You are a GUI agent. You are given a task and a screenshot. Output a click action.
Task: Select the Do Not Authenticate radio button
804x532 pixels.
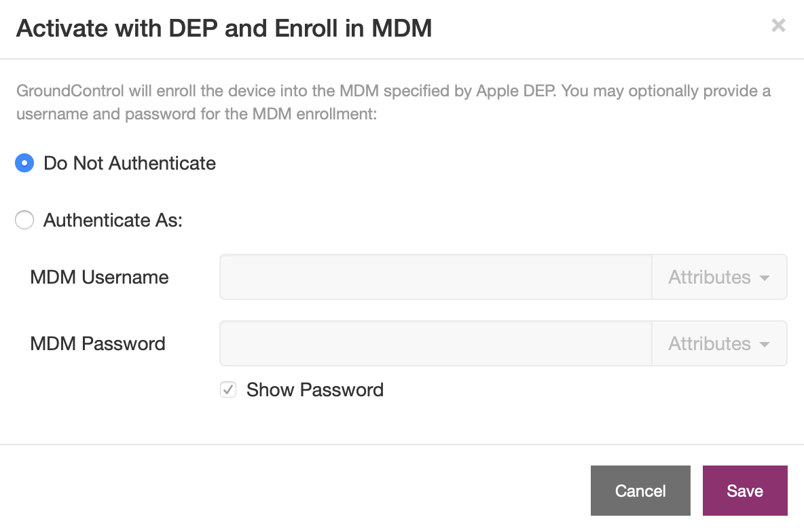(x=24, y=163)
